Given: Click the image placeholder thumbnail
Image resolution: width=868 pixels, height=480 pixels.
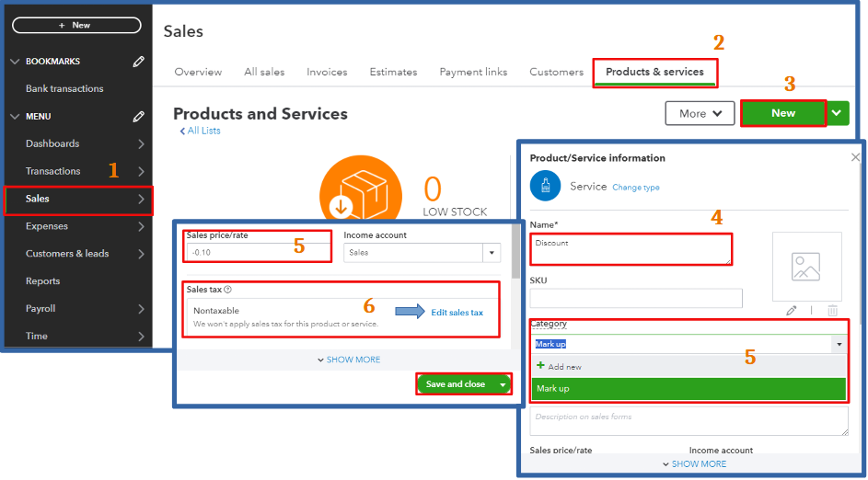Looking at the screenshot, I should (806, 267).
